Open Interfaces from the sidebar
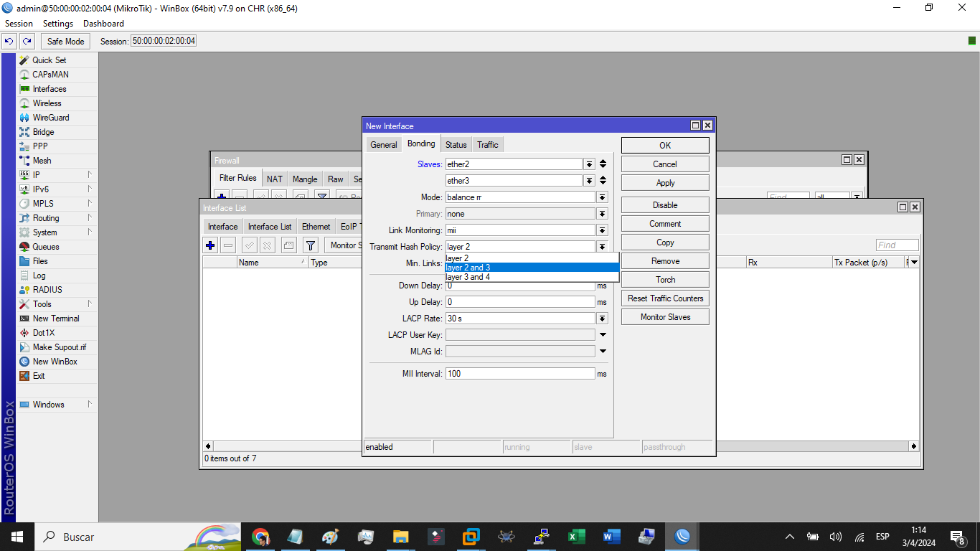Screen dimensions: 980x551 click(50, 89)
